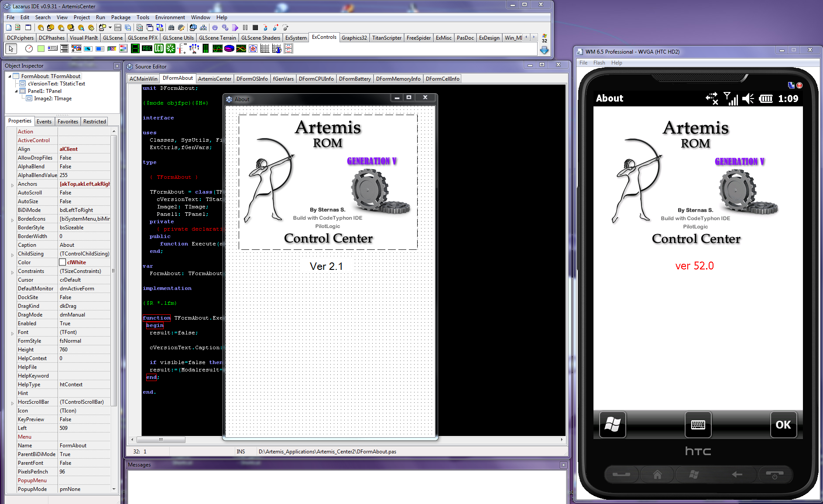Open the dropdown arrow beside Open icon
The width and height of the screenshot is (823, 504).
pos(110,27)
